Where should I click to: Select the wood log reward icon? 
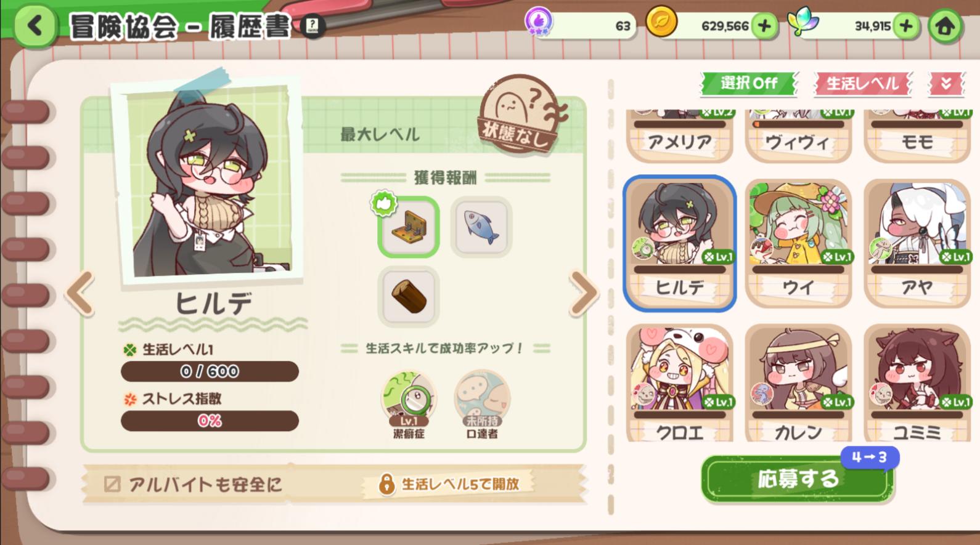pos(408,297)
